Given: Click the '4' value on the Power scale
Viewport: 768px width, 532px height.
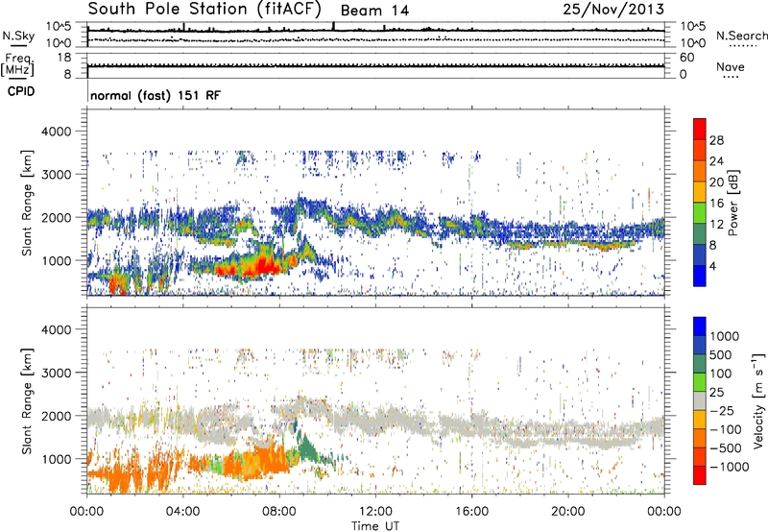Looking at the screenshot, I should [x=713, y=266].
